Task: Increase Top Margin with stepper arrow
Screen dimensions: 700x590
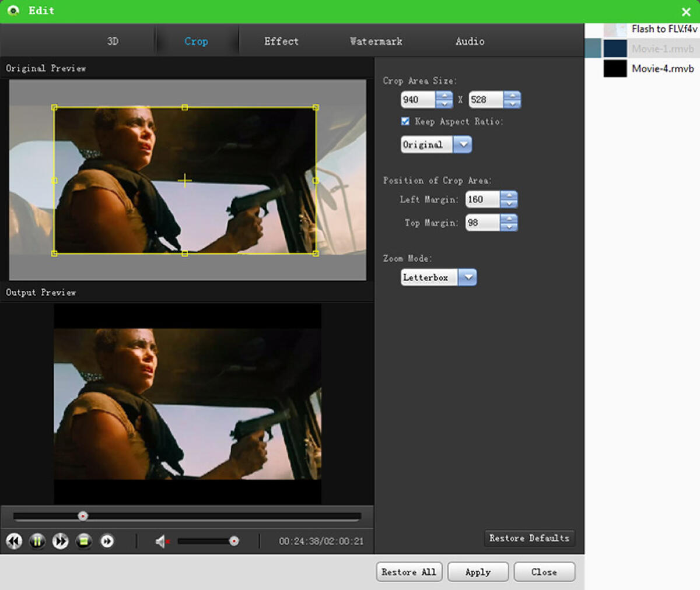Action: pyautogui.click(x=509, y=219)
